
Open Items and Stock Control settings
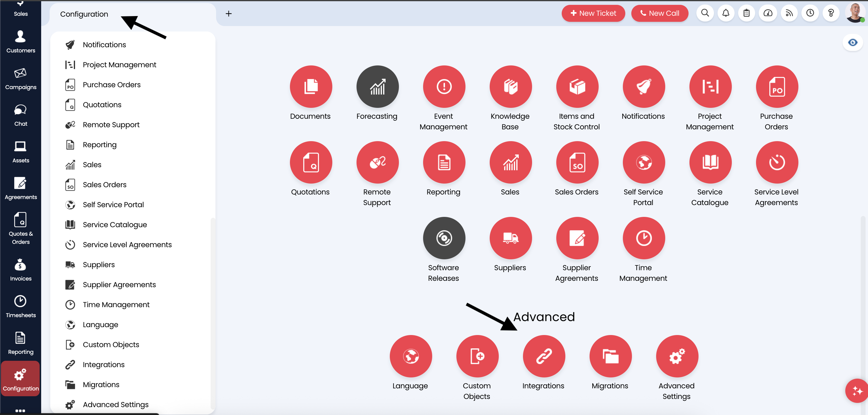(x=577, y=87)
